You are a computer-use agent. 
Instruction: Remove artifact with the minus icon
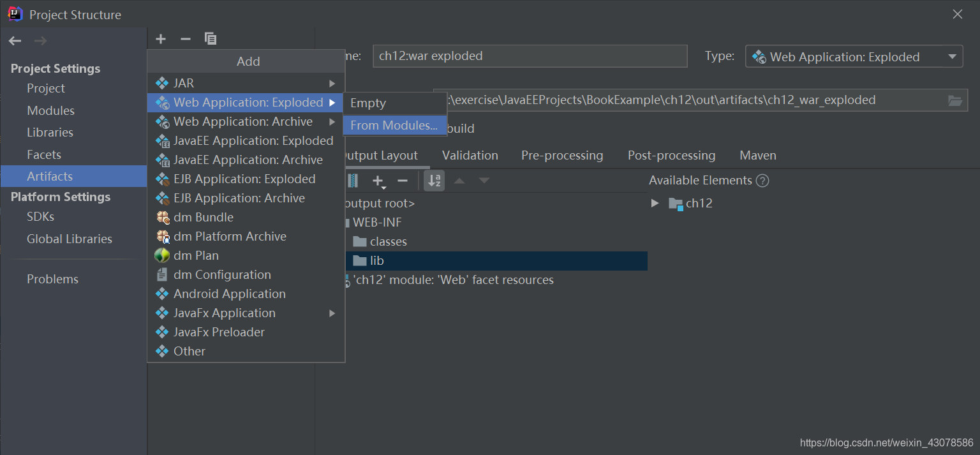pyautogui.click(x=186, y=38)
